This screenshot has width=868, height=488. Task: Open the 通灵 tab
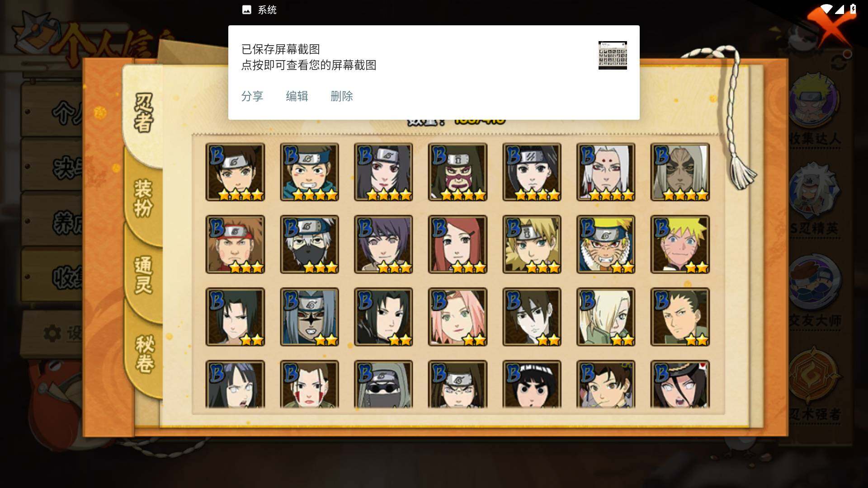tap(143, 275)
